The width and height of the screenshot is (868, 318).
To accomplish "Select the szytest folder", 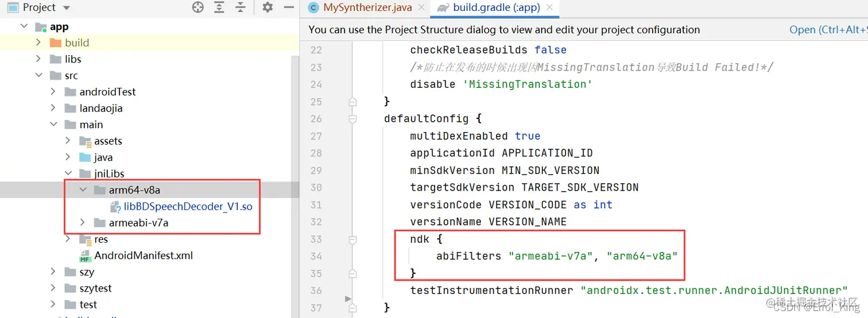I will [x=95, y=288].
